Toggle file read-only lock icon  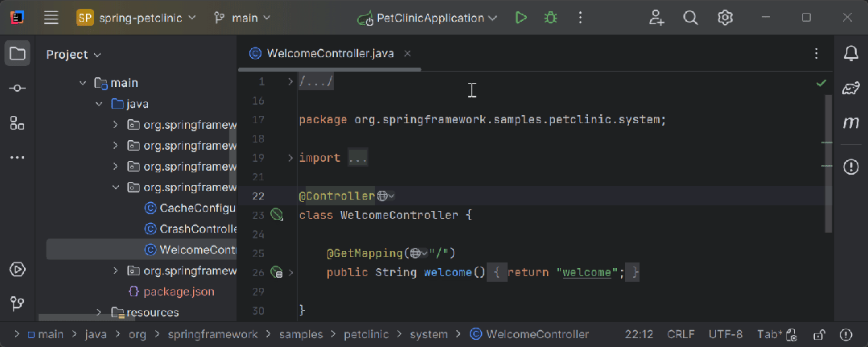tap(818, 335)
